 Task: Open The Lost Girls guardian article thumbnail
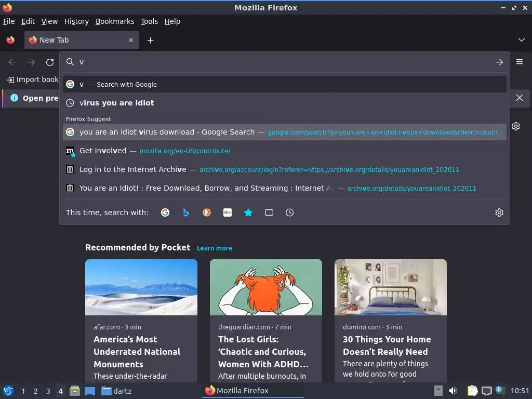(x=265, y=287)
